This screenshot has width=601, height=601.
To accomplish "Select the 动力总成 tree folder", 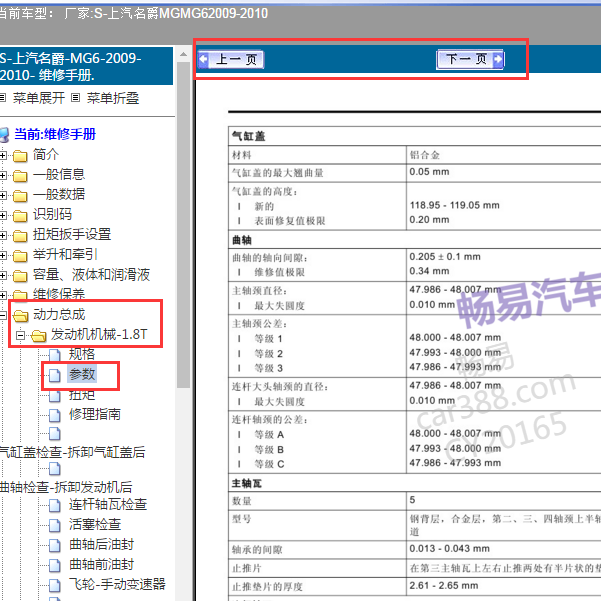I will (x=59, y=314).
